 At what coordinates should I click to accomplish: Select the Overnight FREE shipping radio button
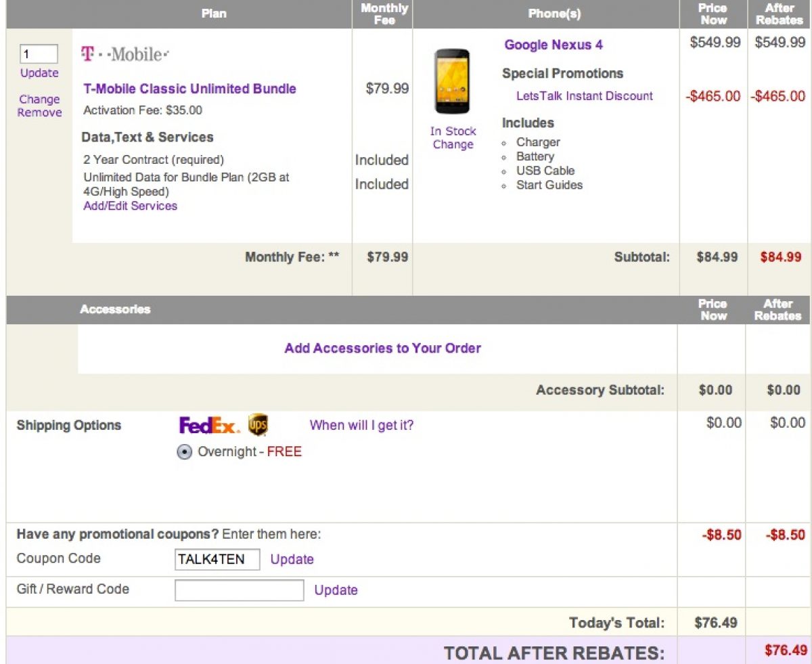(184, 452)
